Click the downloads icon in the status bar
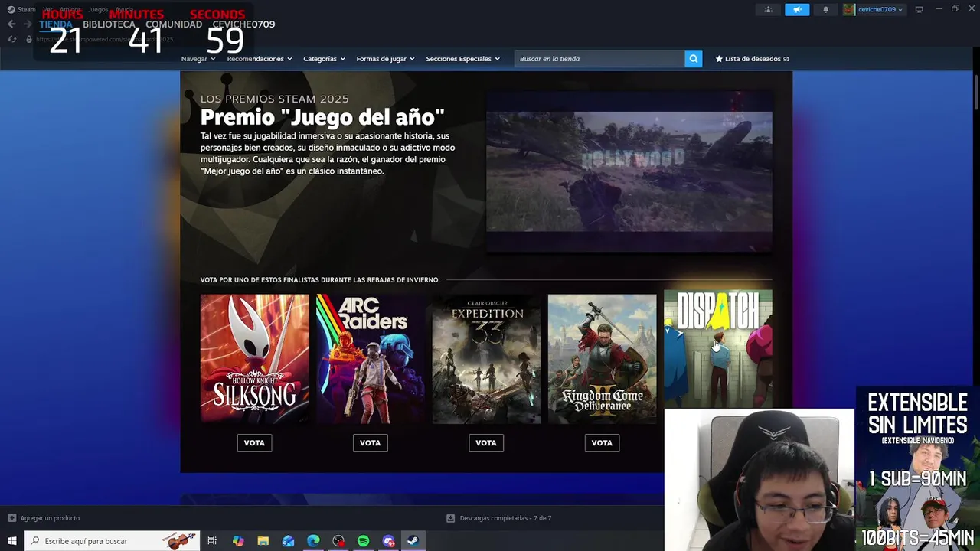This screenshot has height=551, width=980. (x=450, y=518)
